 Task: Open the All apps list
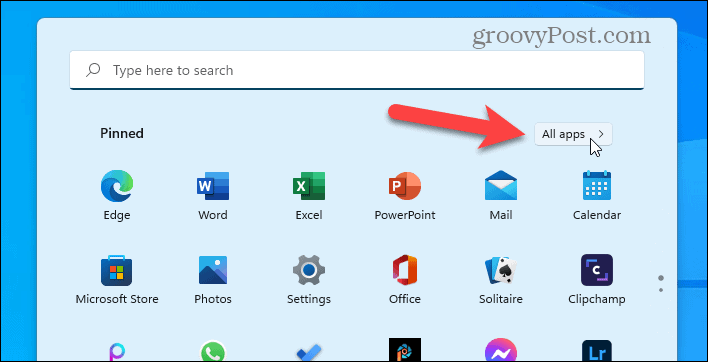click(x=573, y=134)
